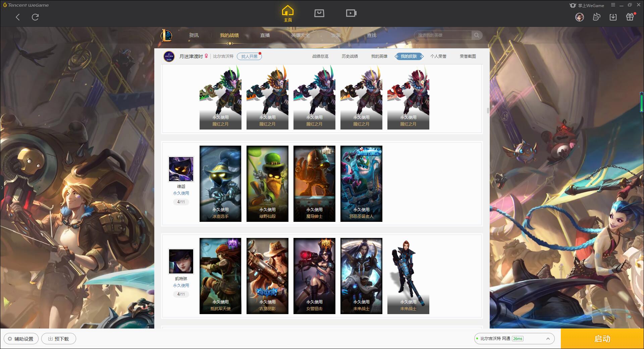This screenshot has width=644, height=349.
Task: Refresh the page with the reload icon
Action: click(35, 17)
